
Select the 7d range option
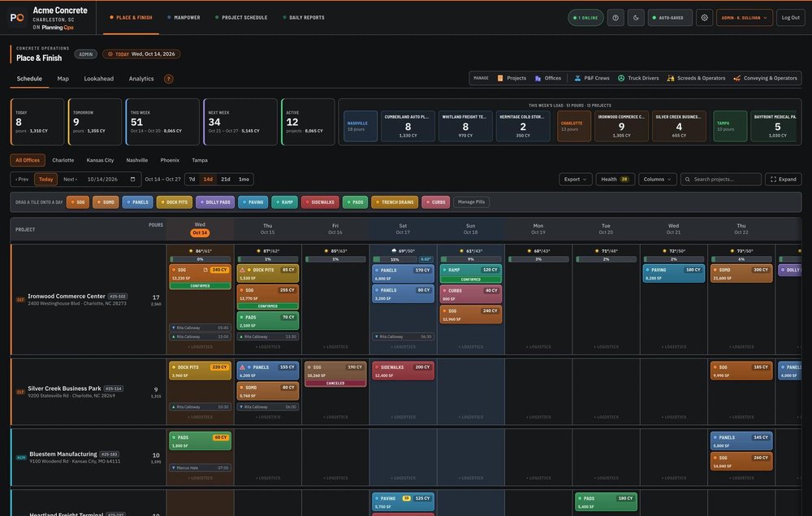click(x=192, y=180)
